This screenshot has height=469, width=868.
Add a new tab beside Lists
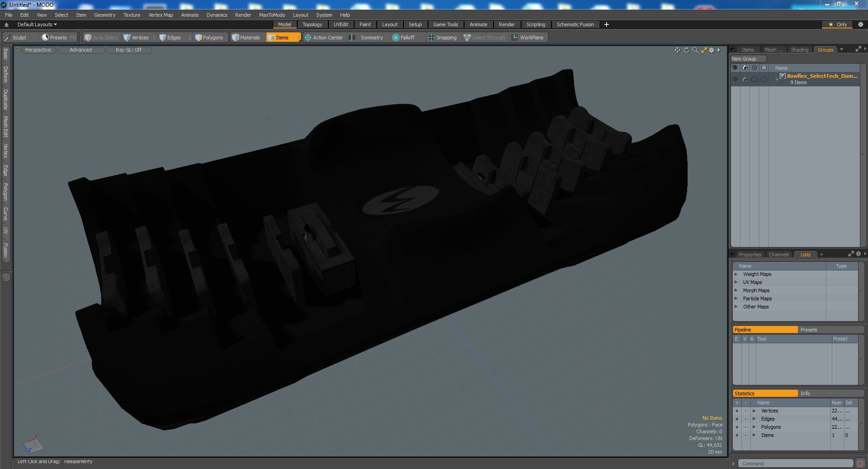(x=821, y=254)
